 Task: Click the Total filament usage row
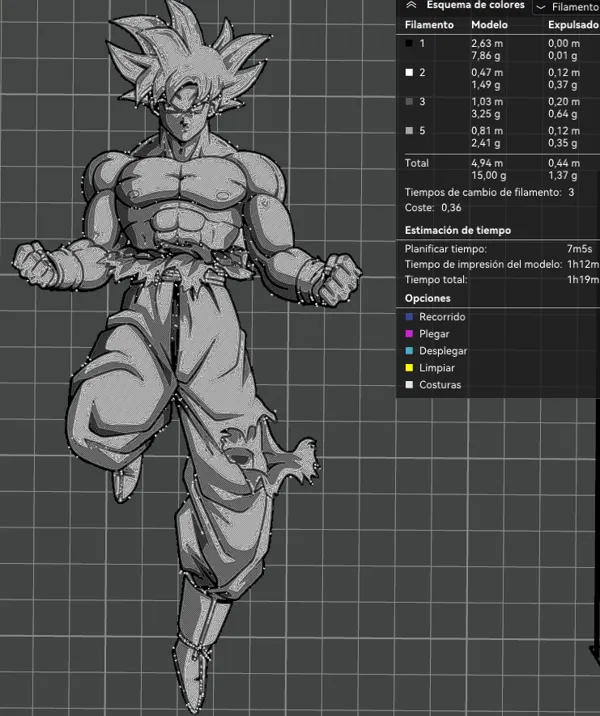point(498,169)
